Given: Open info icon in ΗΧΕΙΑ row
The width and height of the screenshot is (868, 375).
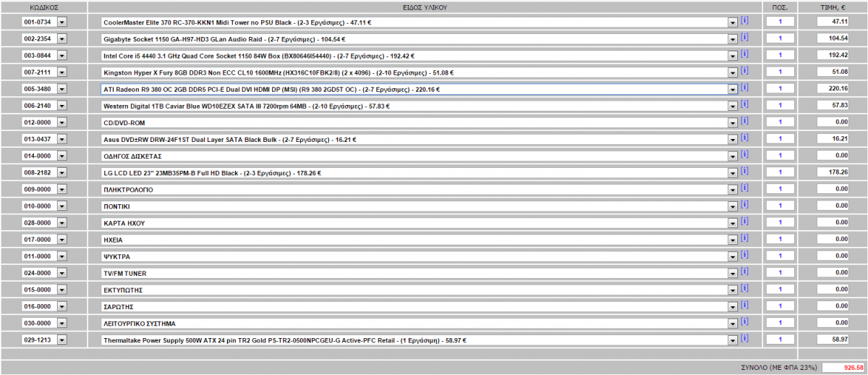Looking at the screenshot, I should pos(744,237).
